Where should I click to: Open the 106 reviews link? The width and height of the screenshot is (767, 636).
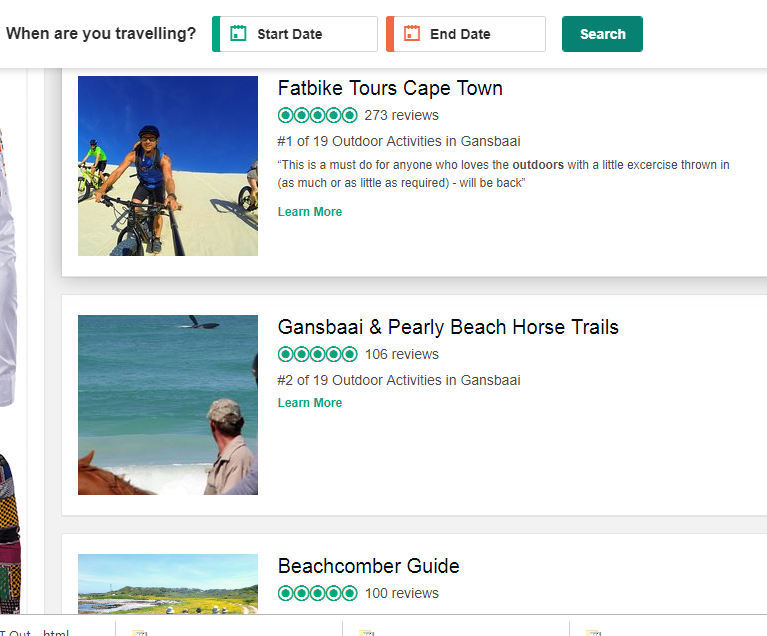pyautogui.click(x=401, y=354)
